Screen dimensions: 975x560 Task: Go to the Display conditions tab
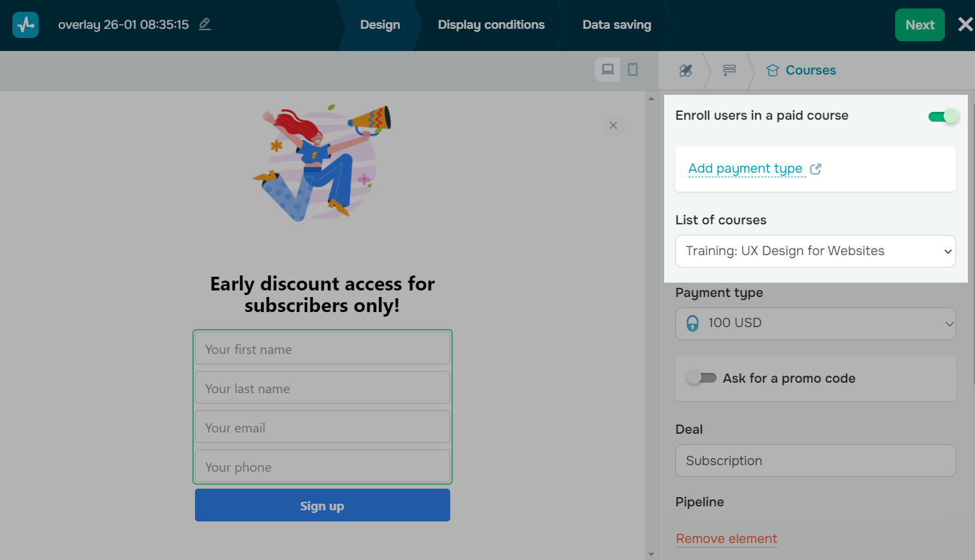click(491, 25)
